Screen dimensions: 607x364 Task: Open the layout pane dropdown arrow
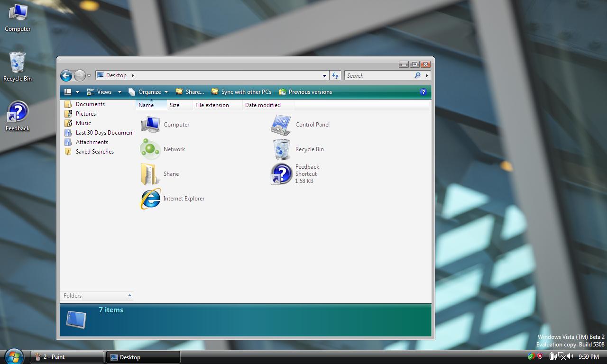point(77,92)
